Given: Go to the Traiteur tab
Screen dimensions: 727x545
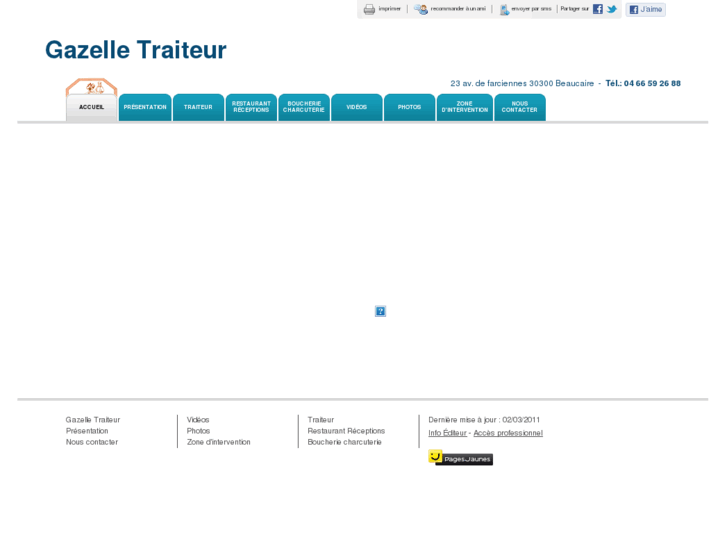Looking at the screenshot, I should [x=198, y=108].
